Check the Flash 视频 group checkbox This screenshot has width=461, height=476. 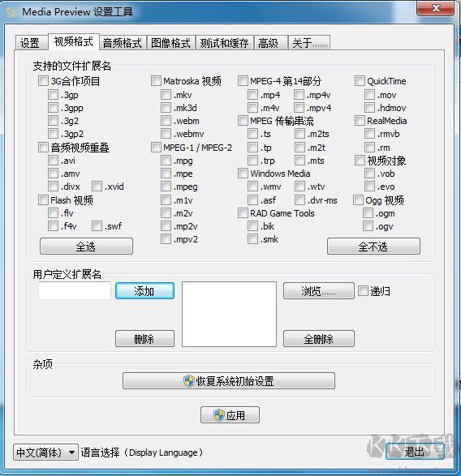click(43, 199)
